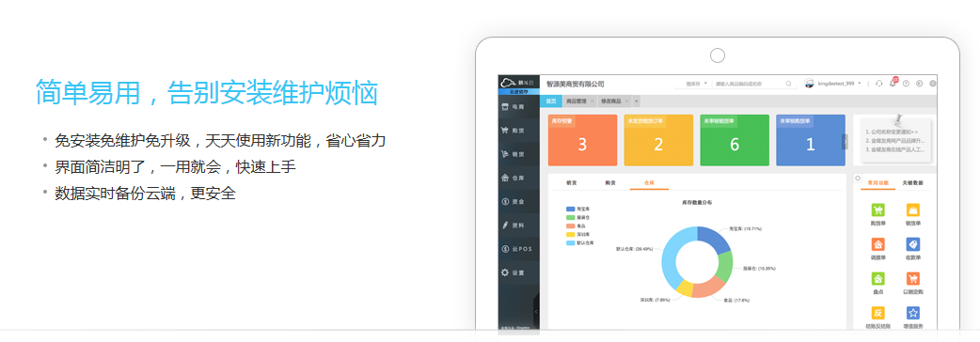Open the 以销定购 shortcut icon
Image resolution: width=980 pixels, height=342 pixels.
coord(912,279)
